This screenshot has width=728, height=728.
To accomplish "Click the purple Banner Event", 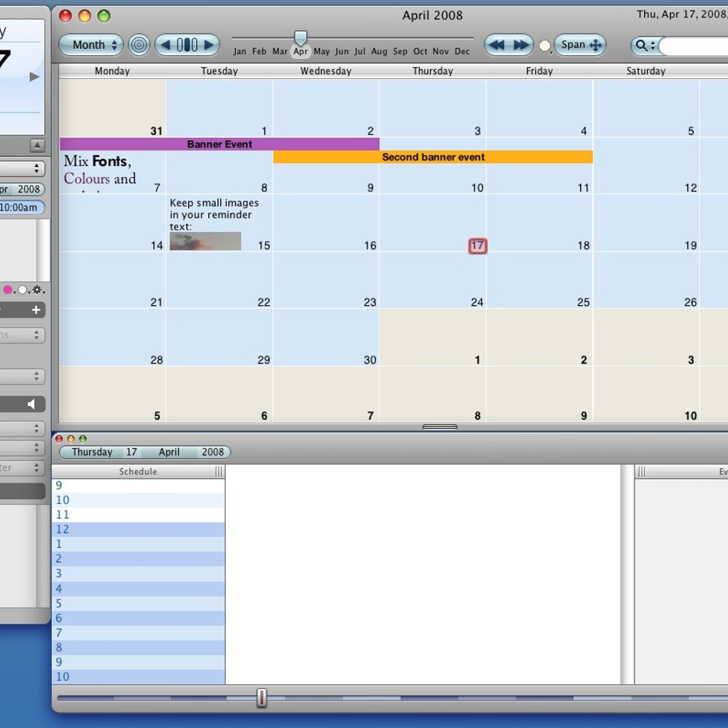I will [x=219, y=144].
